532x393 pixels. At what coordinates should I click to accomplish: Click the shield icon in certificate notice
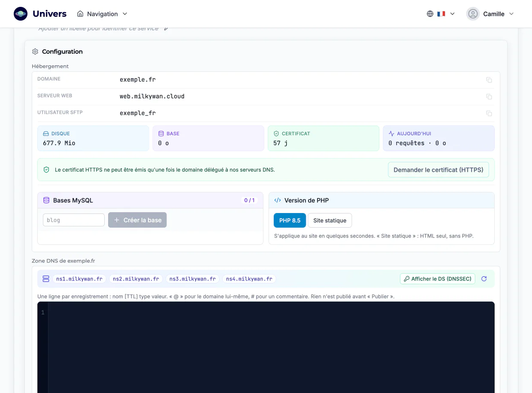[46, 170]
